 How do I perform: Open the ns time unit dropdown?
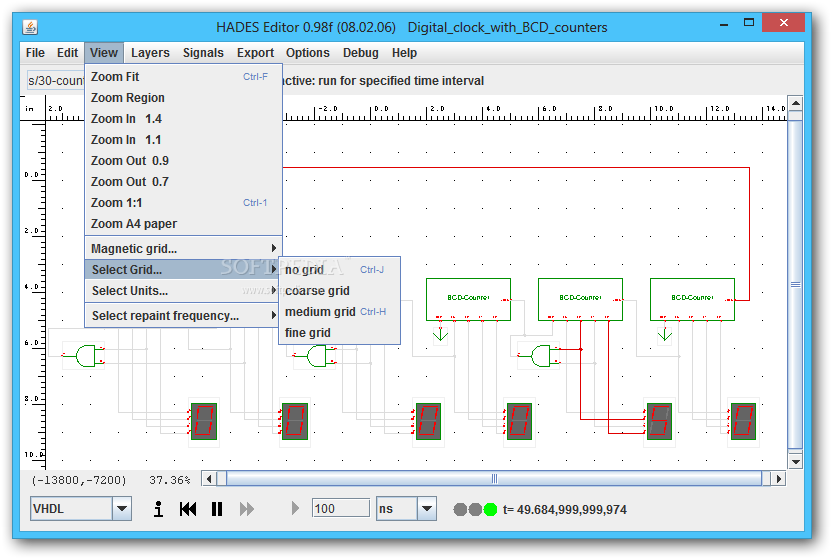[x=427, y=509]
